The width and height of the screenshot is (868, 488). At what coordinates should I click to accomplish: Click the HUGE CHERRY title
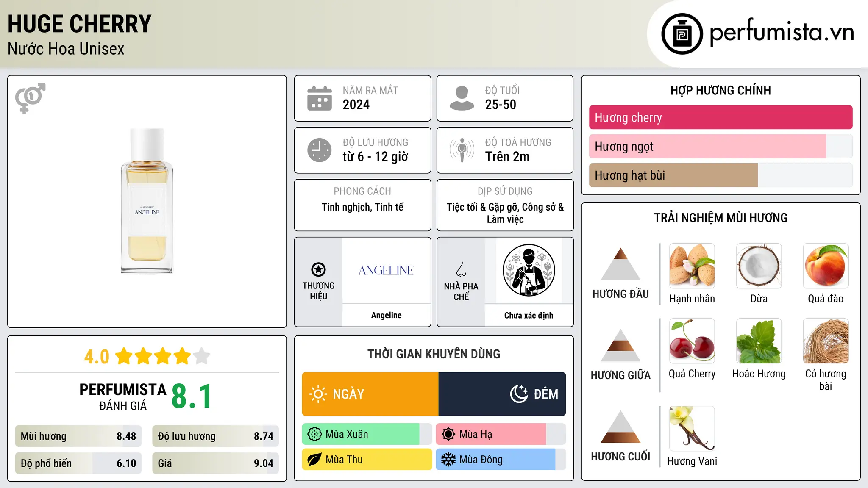[x=79, y=24]
